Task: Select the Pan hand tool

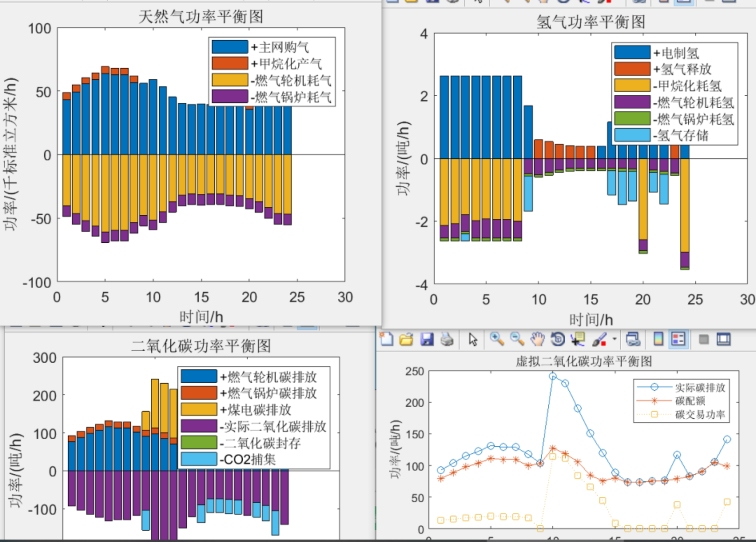Action: click(x=537, y=339)
